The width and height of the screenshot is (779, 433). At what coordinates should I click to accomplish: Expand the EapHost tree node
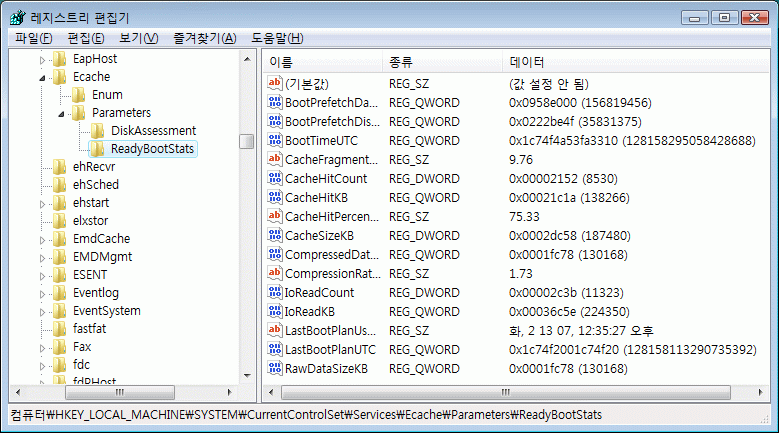[42, 60]
